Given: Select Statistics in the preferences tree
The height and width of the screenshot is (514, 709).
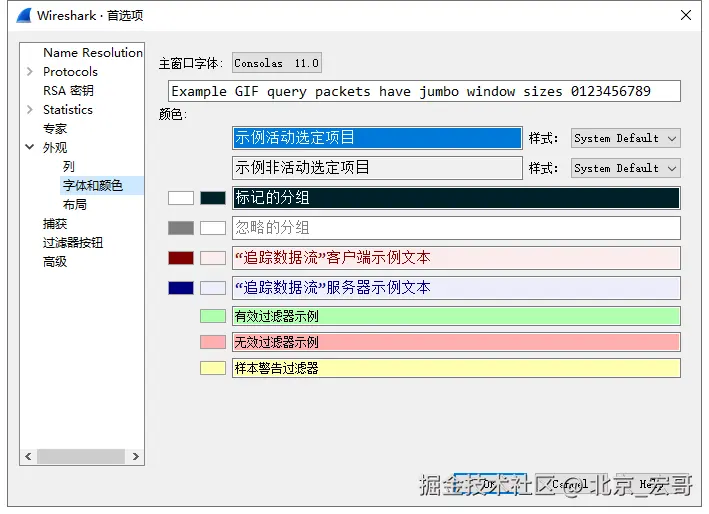Looking at the screenshot, I should coord(68,109).
